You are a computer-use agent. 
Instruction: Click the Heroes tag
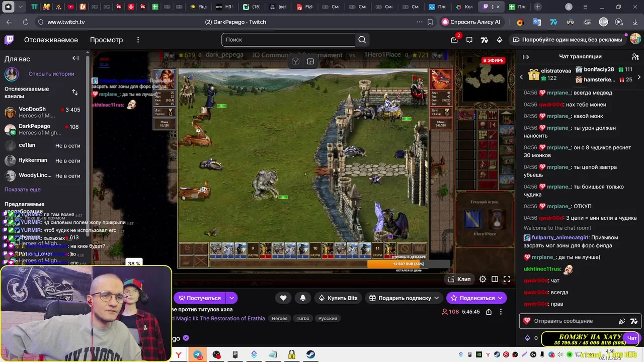[280, 318]
